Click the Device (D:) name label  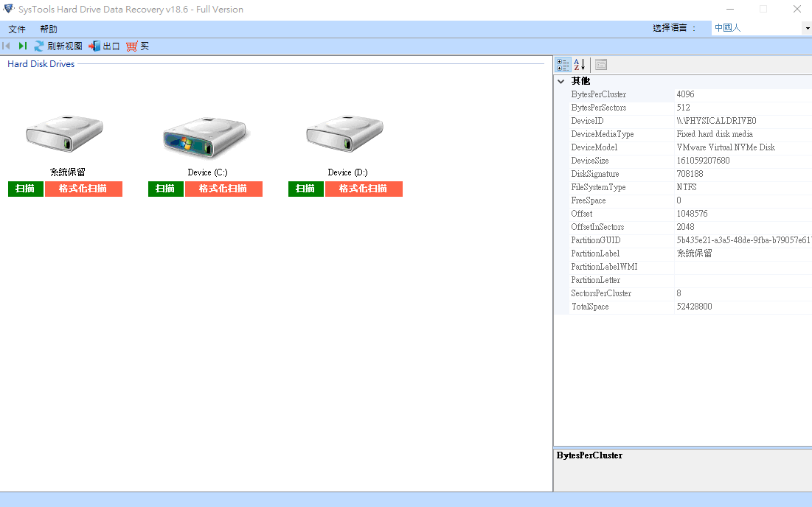[x=347, y=172]
